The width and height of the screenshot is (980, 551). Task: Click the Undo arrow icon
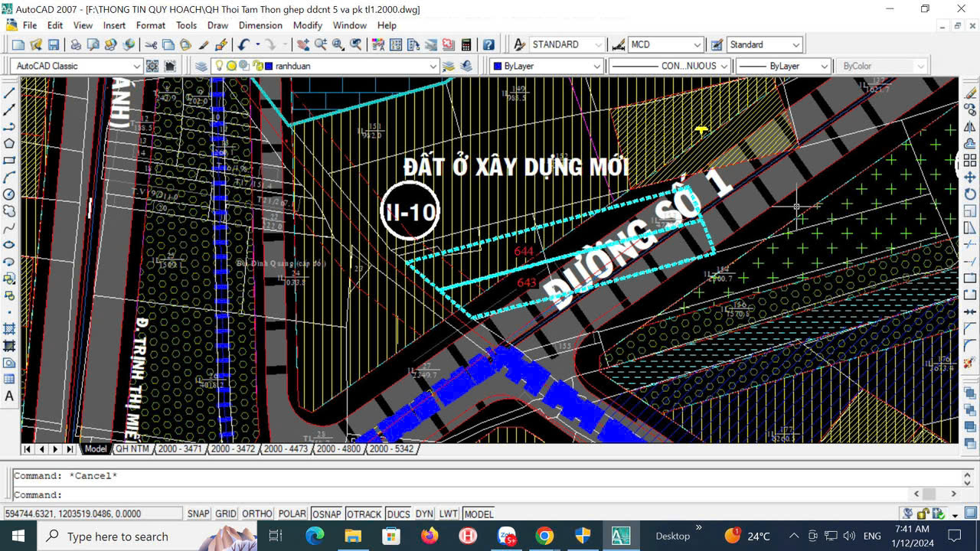coord(243,45)
